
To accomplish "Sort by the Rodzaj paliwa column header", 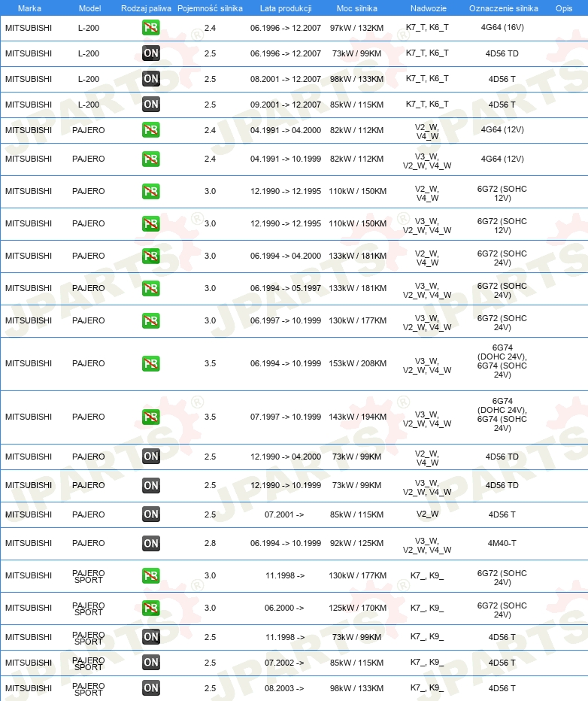I will (146, 8).
